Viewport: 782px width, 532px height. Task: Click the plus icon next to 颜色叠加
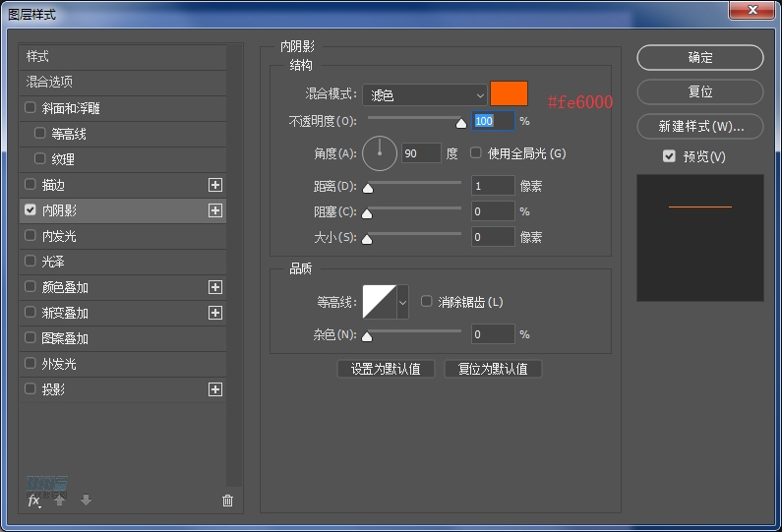tap(215, 287)
